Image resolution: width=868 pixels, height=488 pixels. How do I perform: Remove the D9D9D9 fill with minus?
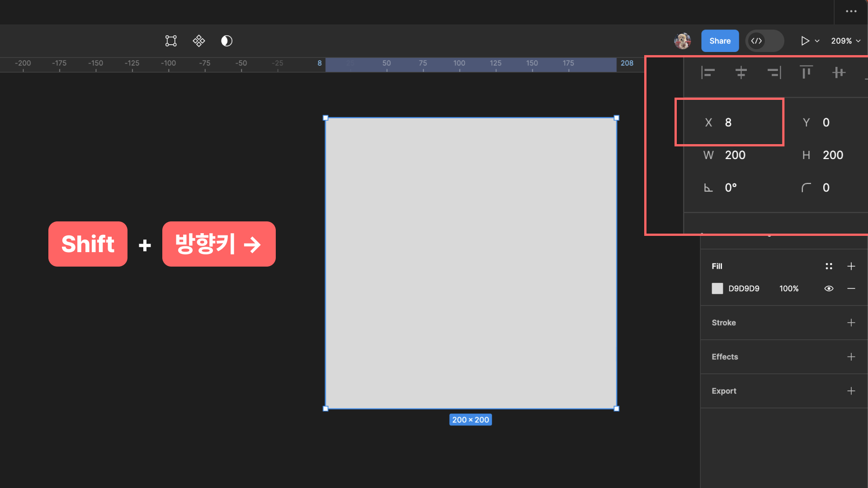point(851,288)
